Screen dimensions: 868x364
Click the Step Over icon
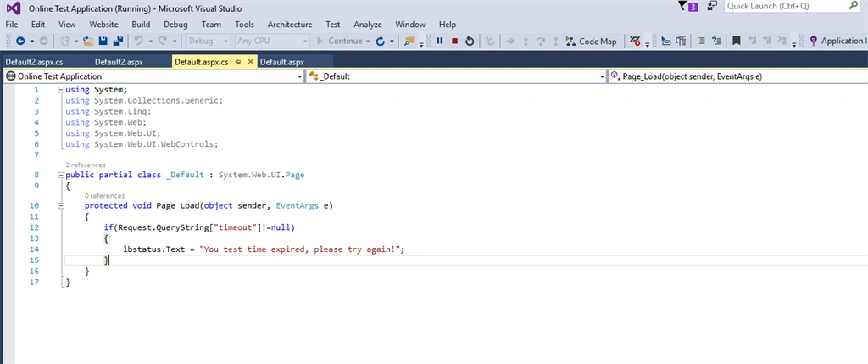pyautogui.click(x=541, y=41)
